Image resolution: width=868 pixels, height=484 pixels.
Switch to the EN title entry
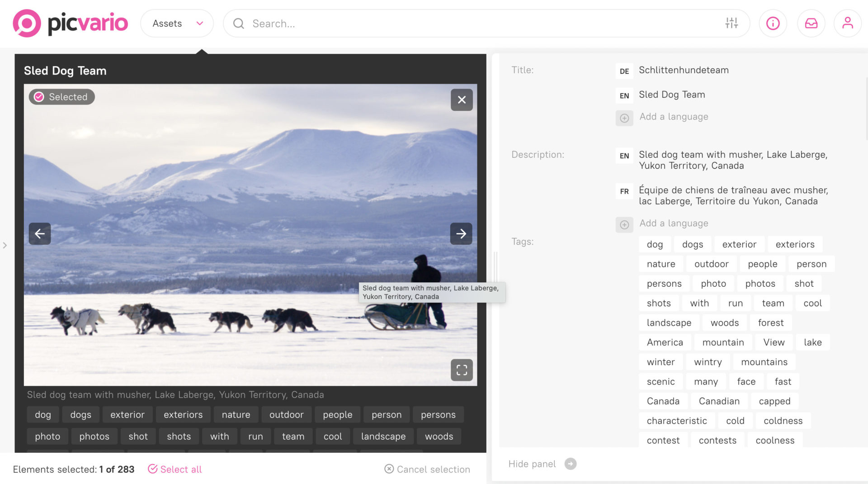[624, 95]
